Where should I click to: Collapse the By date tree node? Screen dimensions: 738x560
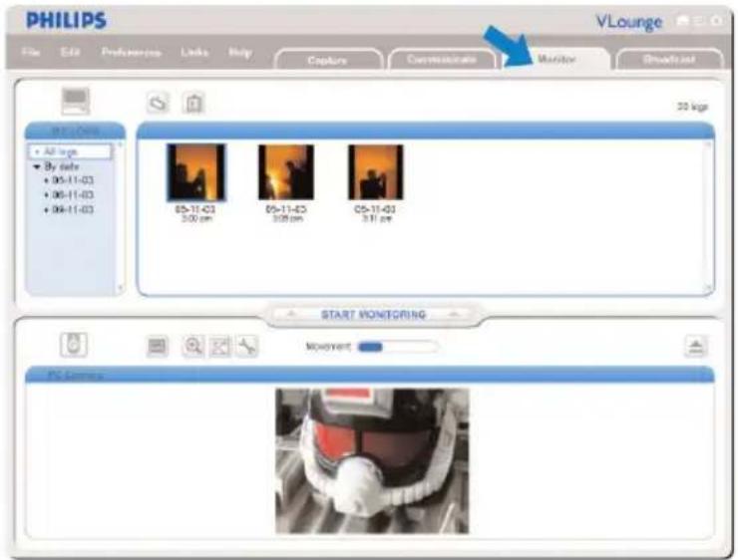click(x=36, y=166)
